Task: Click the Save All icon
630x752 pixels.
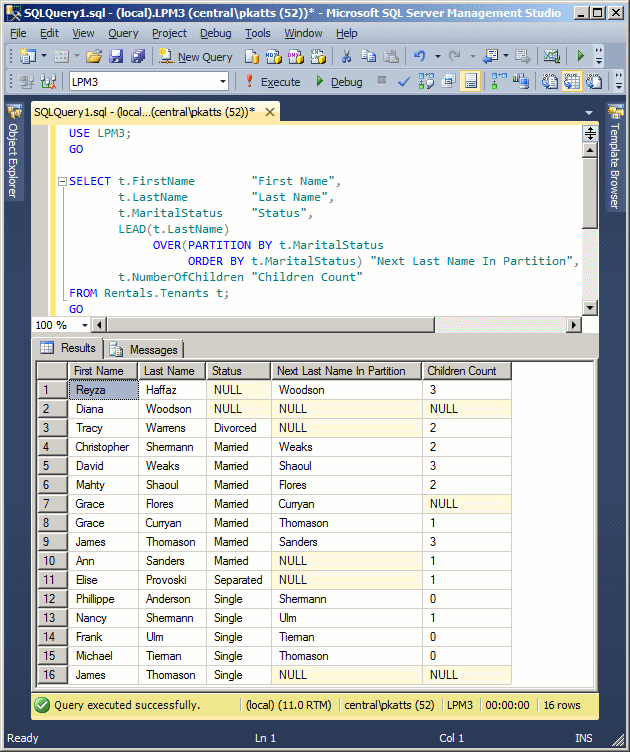Action: point(139,57)
